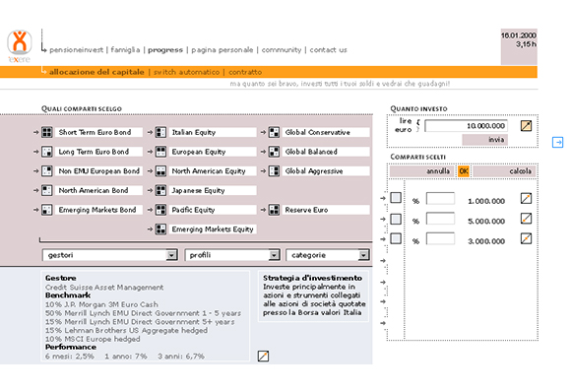Open the profili dropdown
The image size is (571, 392).
point(232,255)
